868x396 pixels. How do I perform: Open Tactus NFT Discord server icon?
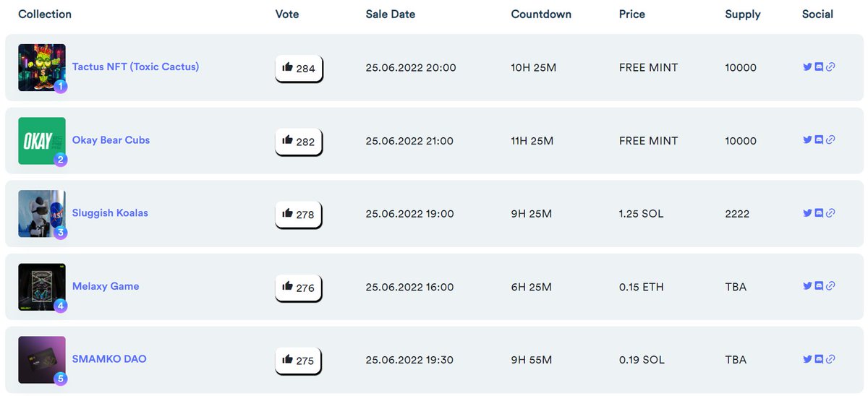[819, 67]
